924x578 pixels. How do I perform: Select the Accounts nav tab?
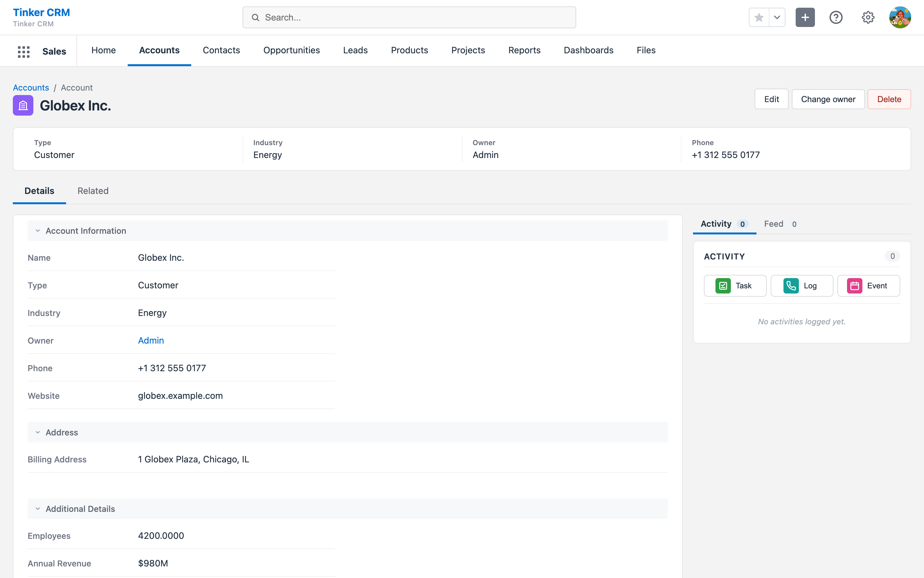tap(159, 50)
